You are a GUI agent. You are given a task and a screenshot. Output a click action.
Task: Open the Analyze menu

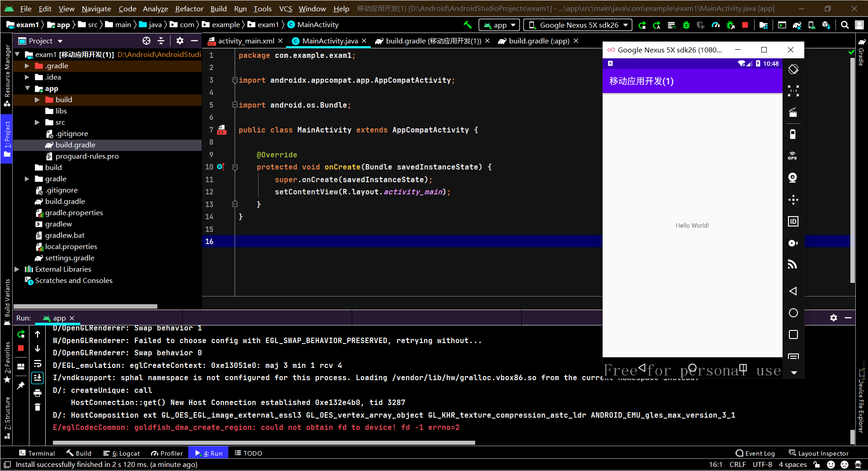156,9
